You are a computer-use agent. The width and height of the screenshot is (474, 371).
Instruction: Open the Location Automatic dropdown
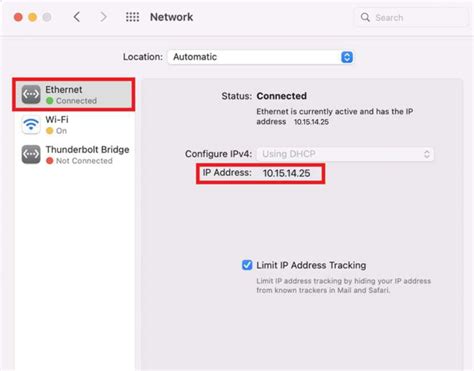(261, 57)
